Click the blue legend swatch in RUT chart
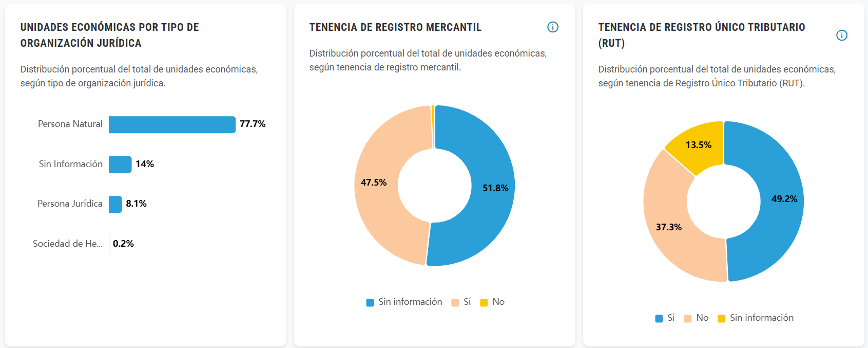 tap(659, 319)
